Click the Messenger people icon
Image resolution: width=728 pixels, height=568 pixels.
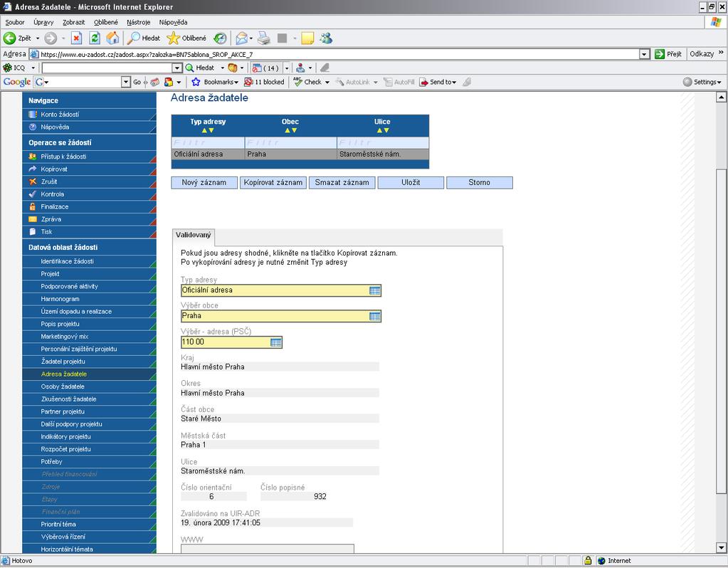pyautogui.click(x=326, y=38)
